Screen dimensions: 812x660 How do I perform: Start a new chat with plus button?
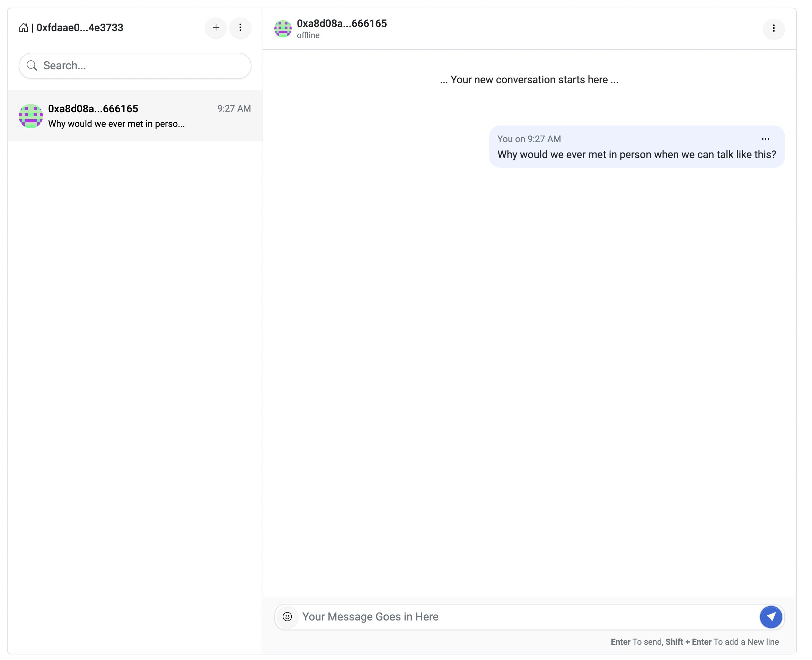216,28
